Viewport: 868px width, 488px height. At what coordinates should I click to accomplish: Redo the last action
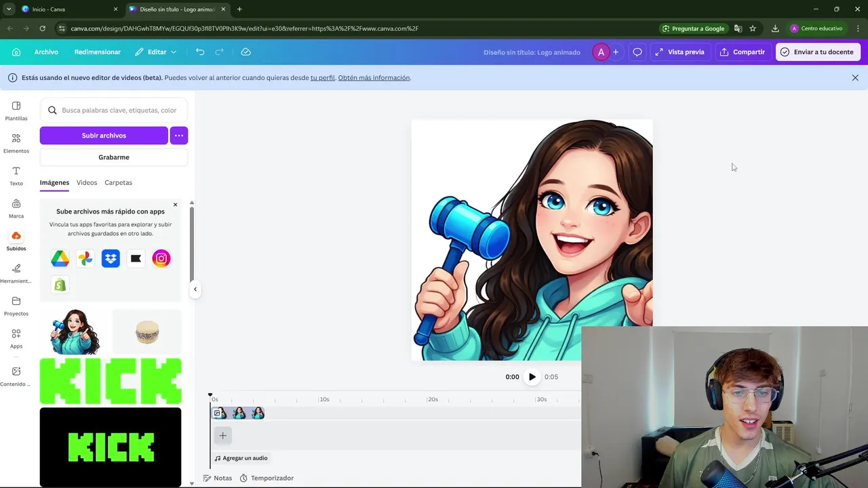(x=219, y=52)
